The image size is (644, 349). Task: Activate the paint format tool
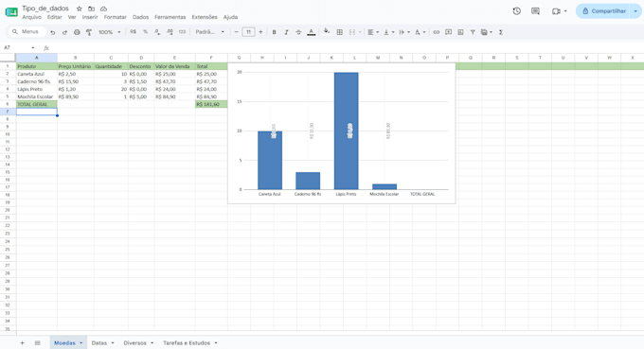click(x=89, y=32)
